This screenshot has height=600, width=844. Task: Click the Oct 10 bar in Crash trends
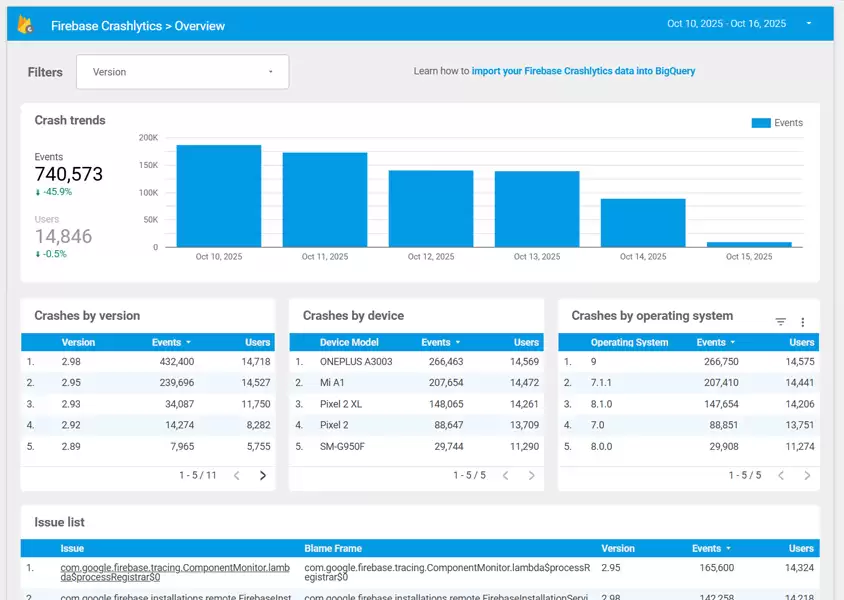pyautogui.click(x=218, y=195)
